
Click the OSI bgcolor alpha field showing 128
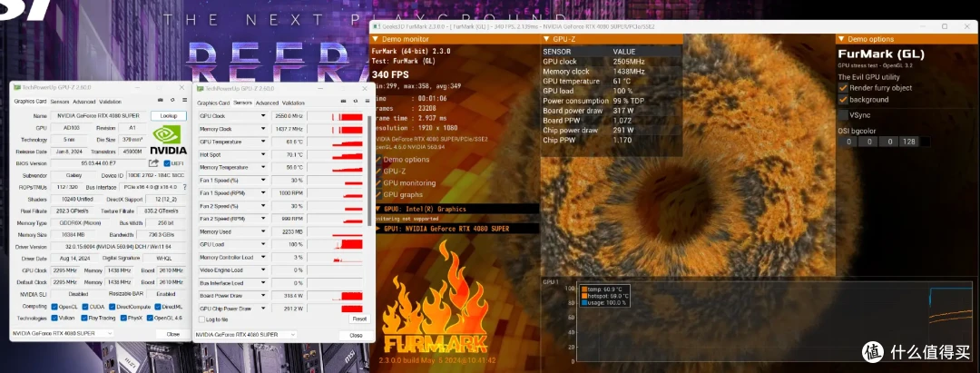908,142
